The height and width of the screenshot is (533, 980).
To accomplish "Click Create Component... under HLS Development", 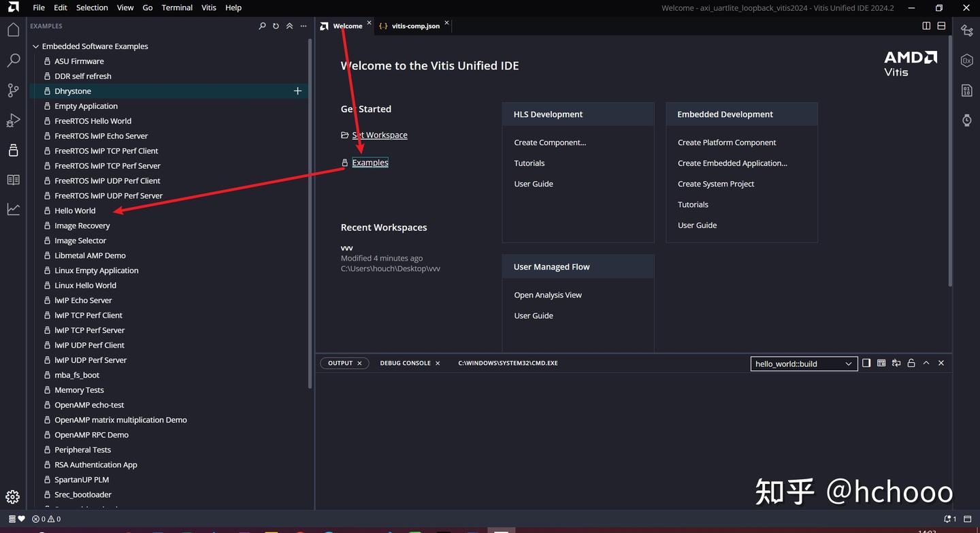I will 550,142.
